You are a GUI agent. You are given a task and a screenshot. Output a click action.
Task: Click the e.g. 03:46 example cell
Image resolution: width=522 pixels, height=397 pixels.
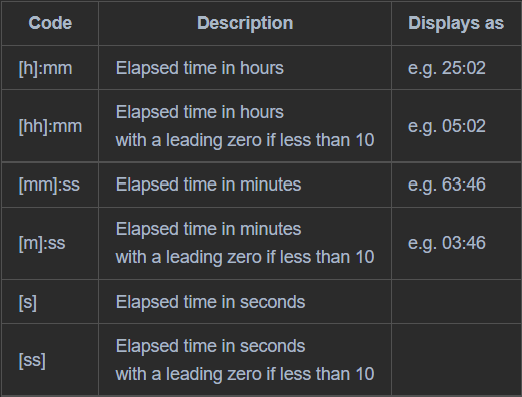(456, 243)
